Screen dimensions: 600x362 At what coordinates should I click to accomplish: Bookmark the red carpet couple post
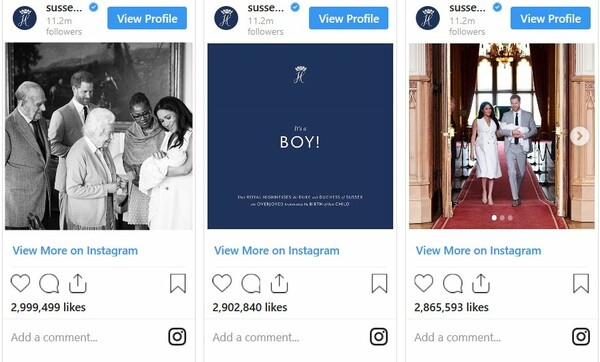pos(581,283)
